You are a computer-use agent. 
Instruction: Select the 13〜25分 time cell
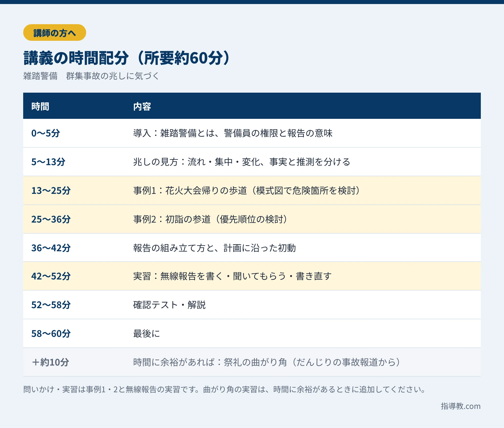tap(51, 191)
